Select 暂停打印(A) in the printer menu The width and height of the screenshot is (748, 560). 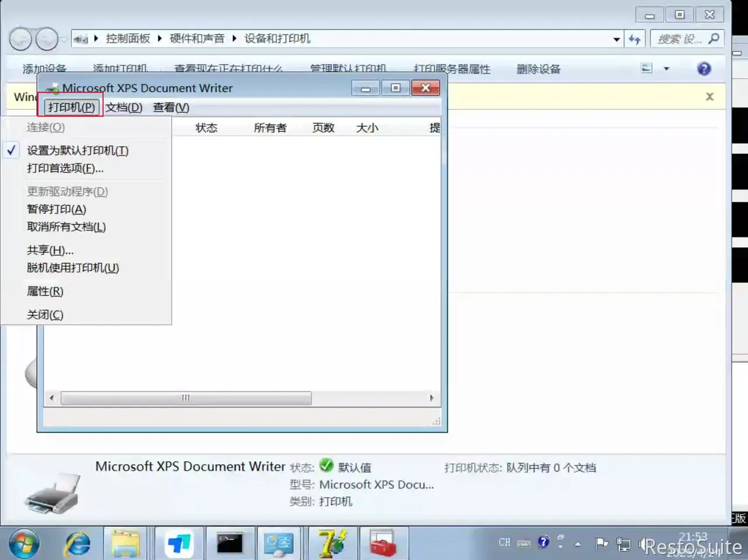tap(57, 209)
